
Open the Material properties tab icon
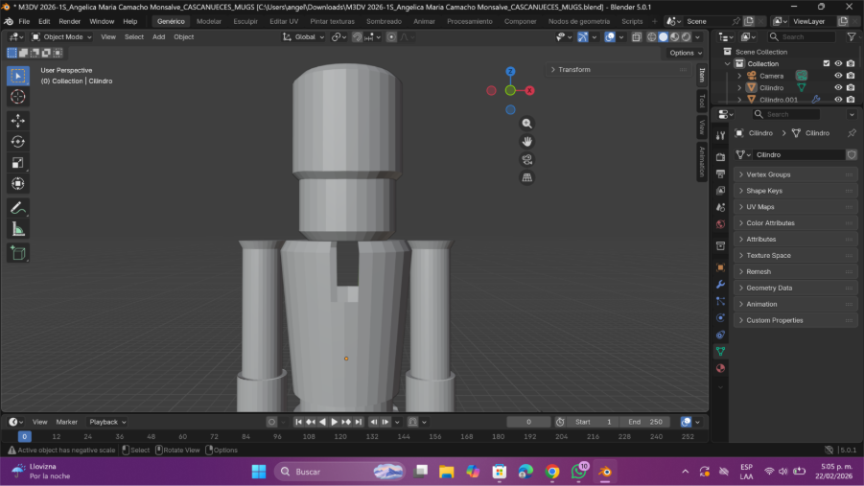(720, 368)
